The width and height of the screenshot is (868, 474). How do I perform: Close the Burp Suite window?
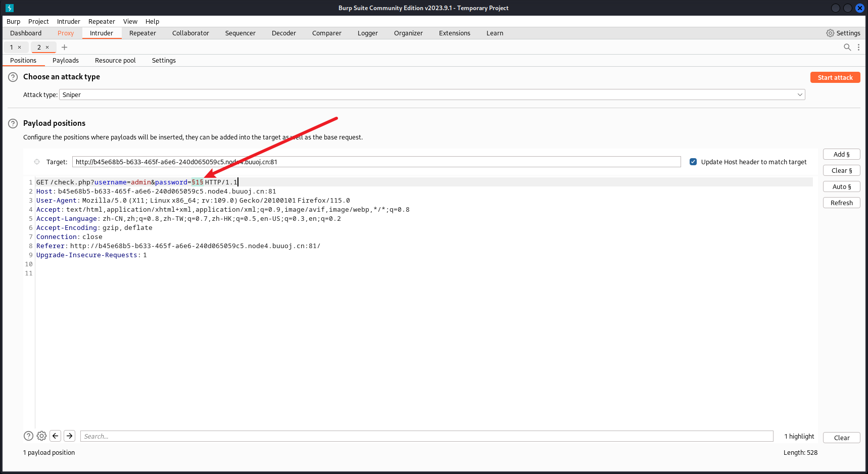859,8
